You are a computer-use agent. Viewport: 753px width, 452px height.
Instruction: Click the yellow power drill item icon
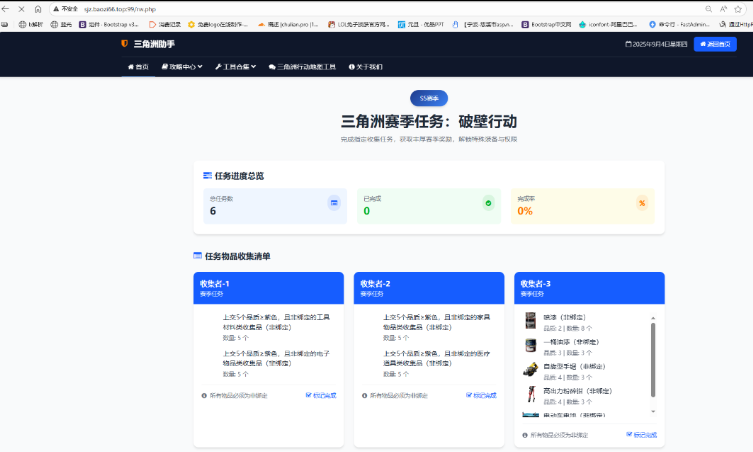click(x=531, y=369)
